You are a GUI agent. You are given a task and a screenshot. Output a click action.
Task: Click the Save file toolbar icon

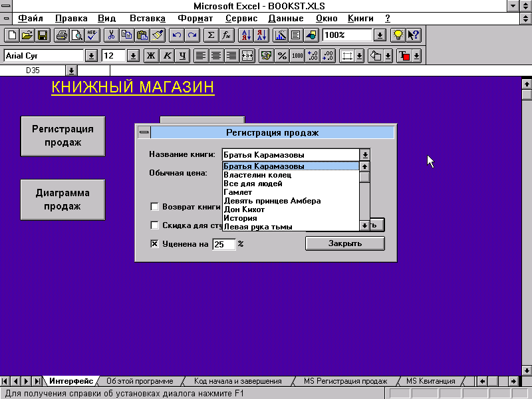click(42, 35)
